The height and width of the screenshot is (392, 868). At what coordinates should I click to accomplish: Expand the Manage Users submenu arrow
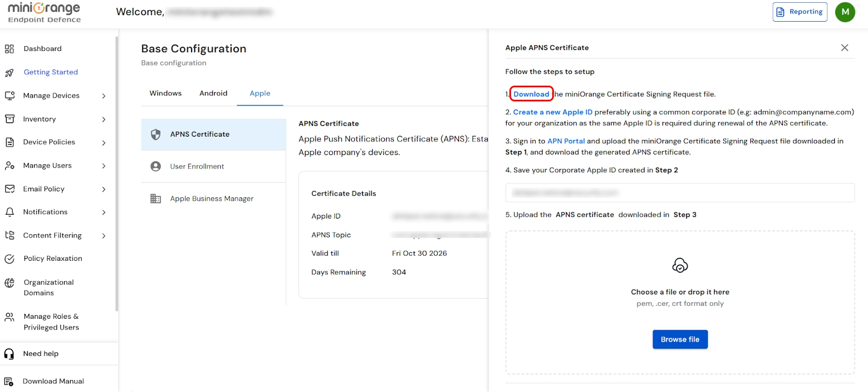tap(104, 166)
